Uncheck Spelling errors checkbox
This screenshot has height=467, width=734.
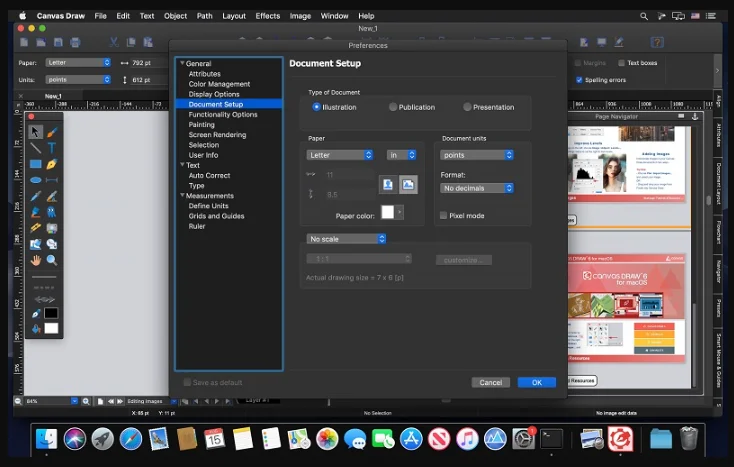[x=580, y=80]
